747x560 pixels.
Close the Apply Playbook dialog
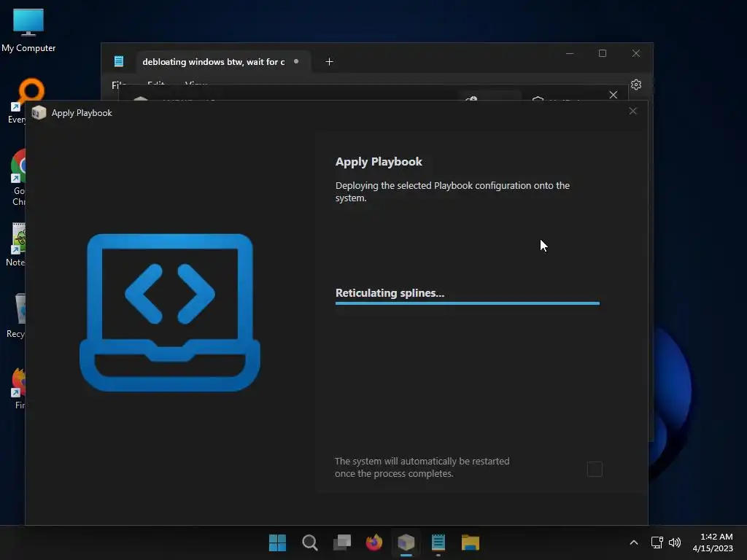point(632,111)
